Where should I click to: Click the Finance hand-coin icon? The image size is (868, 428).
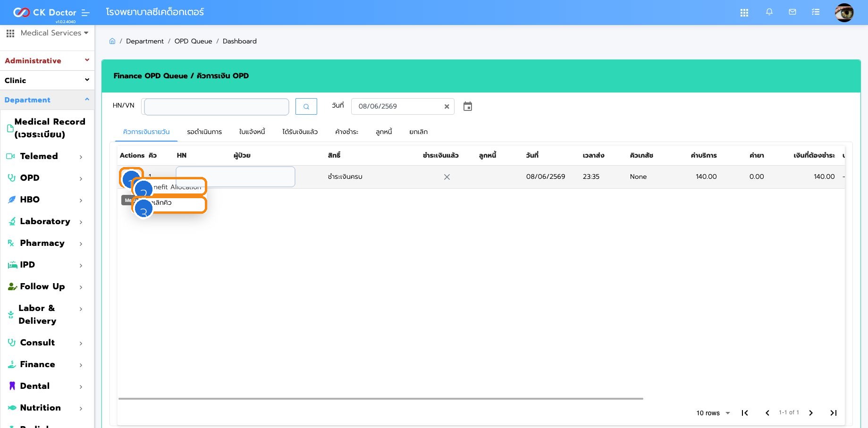[x=12, y=364]
